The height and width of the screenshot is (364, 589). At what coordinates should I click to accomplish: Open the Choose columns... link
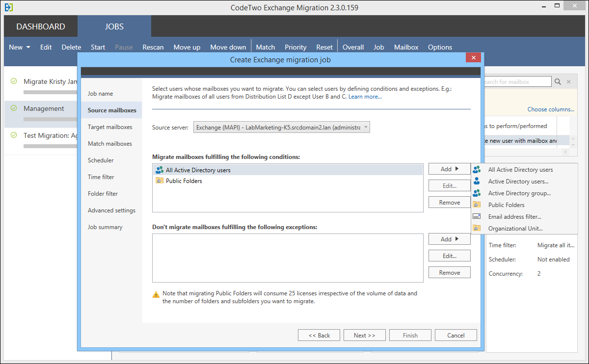(551, 109)
